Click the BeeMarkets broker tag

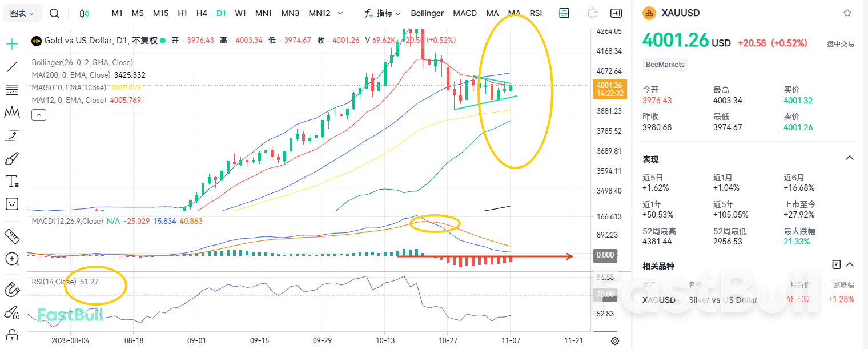(665, 65)
